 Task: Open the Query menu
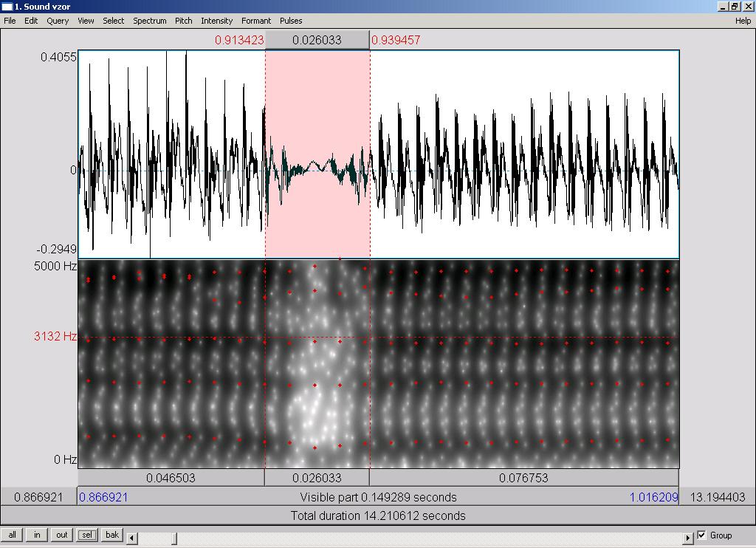(58, 21)
